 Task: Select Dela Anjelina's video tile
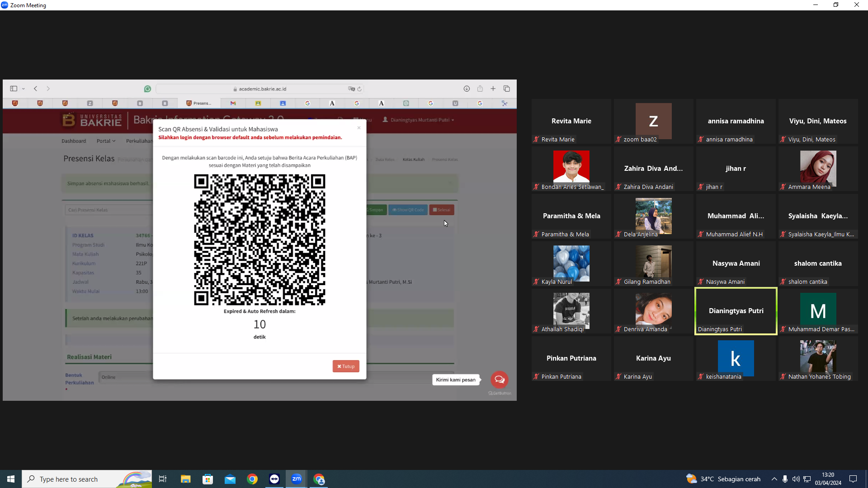pyautogui.click(x=654, y=216)
